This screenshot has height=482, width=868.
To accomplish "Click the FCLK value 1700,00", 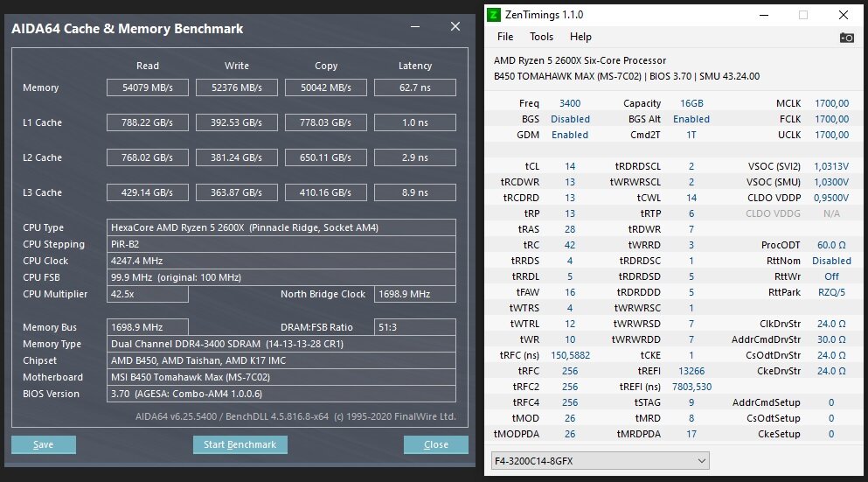I will 831,119.
